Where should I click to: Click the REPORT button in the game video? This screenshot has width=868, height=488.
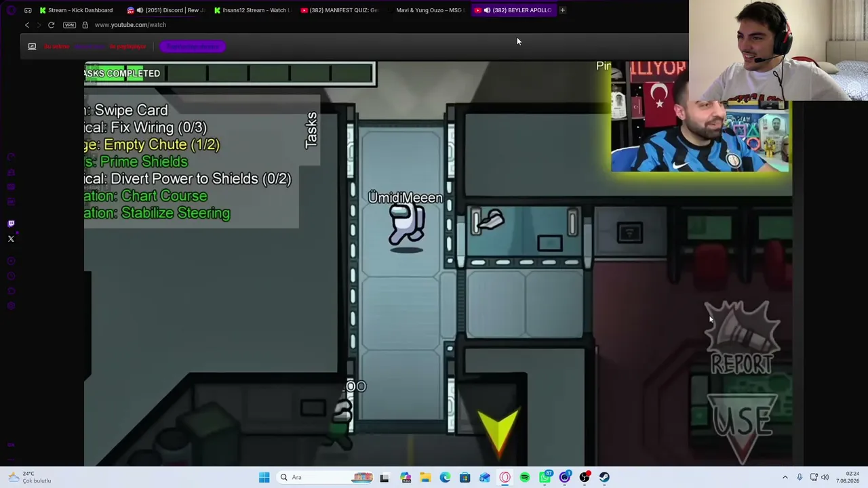coord(741,338)
